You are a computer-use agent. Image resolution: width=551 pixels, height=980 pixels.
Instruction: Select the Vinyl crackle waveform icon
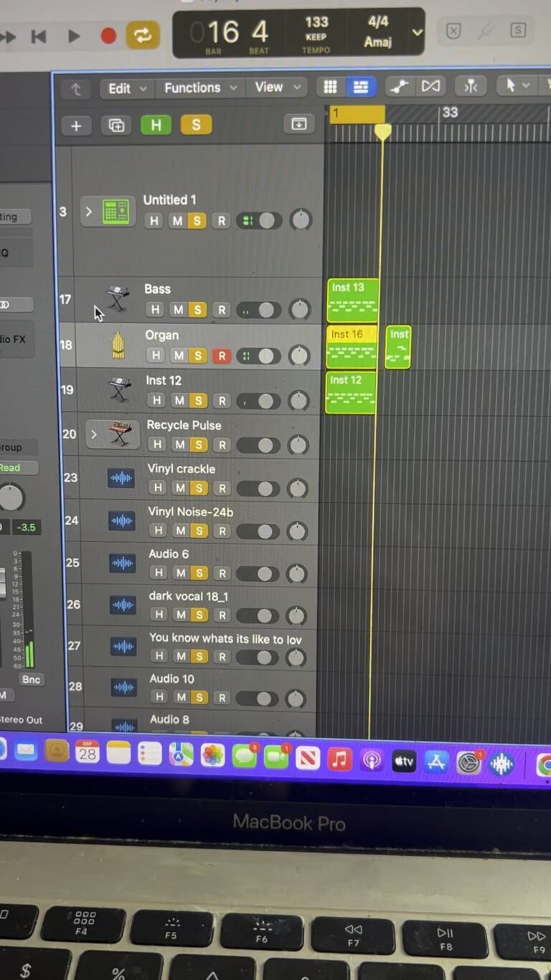[121, 478]
